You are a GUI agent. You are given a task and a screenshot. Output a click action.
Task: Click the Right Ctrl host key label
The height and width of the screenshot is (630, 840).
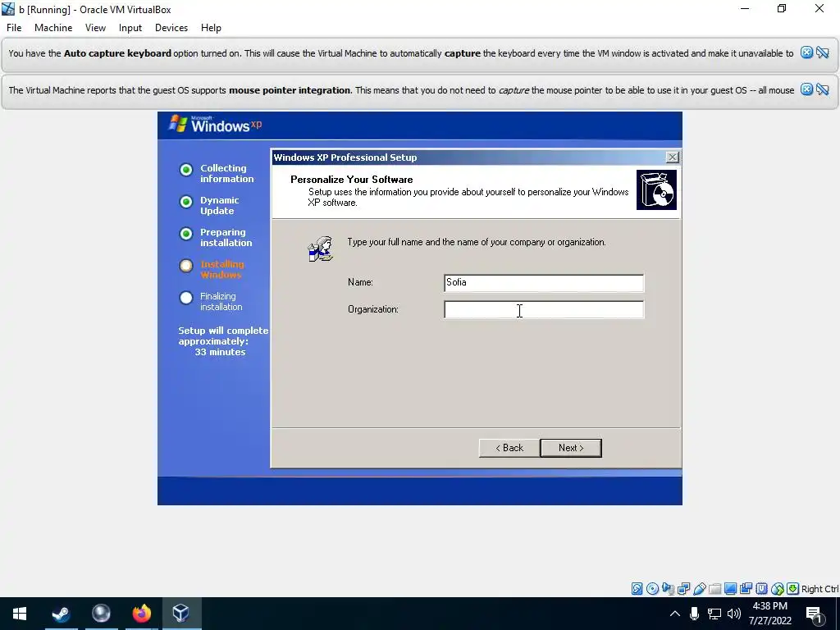(x=819, y=589)
